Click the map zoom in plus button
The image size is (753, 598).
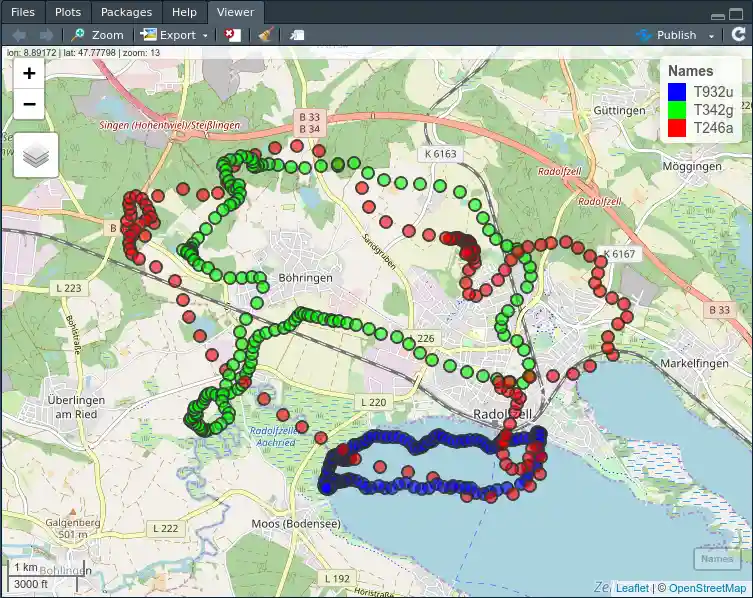(29, 73)
